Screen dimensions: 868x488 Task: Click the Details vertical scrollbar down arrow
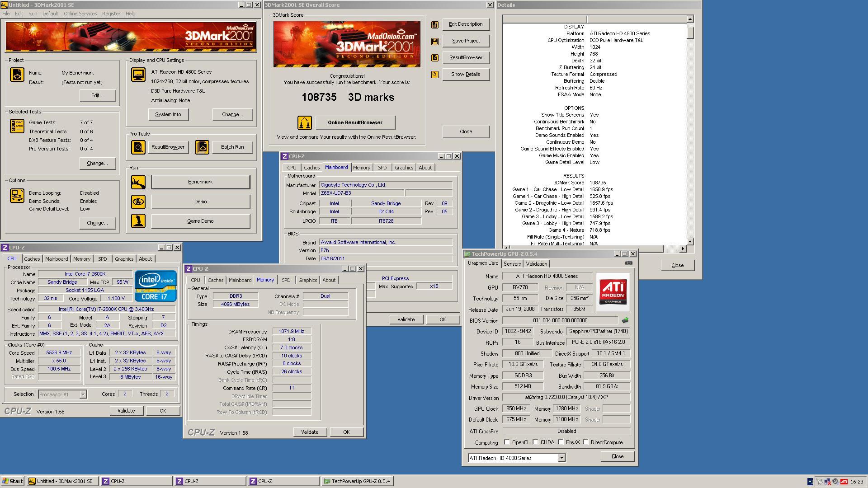[690, 242]
